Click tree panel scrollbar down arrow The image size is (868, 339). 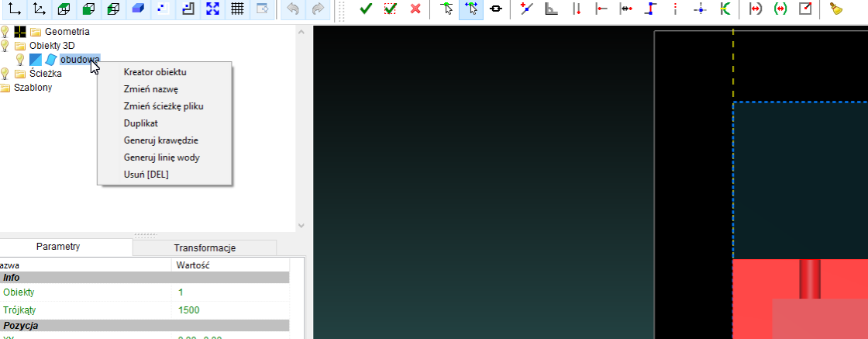pyautogui.click(x=301, y=226)
